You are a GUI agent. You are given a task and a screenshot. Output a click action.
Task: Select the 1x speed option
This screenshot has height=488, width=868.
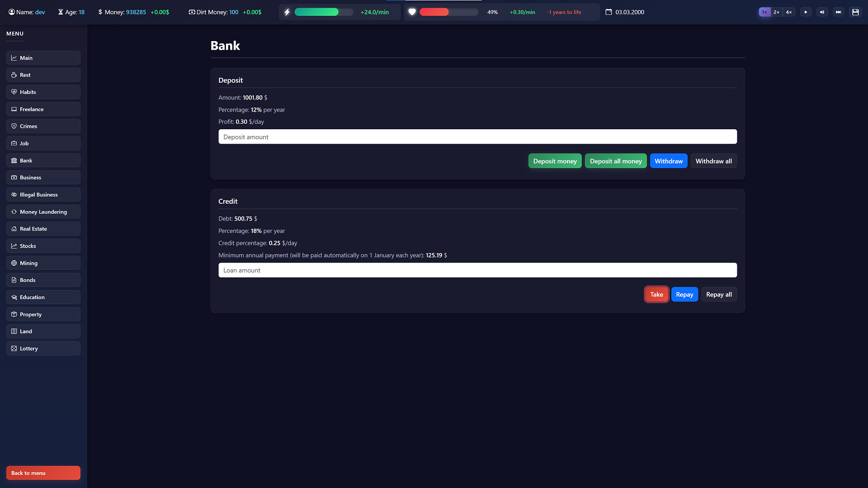764,12
